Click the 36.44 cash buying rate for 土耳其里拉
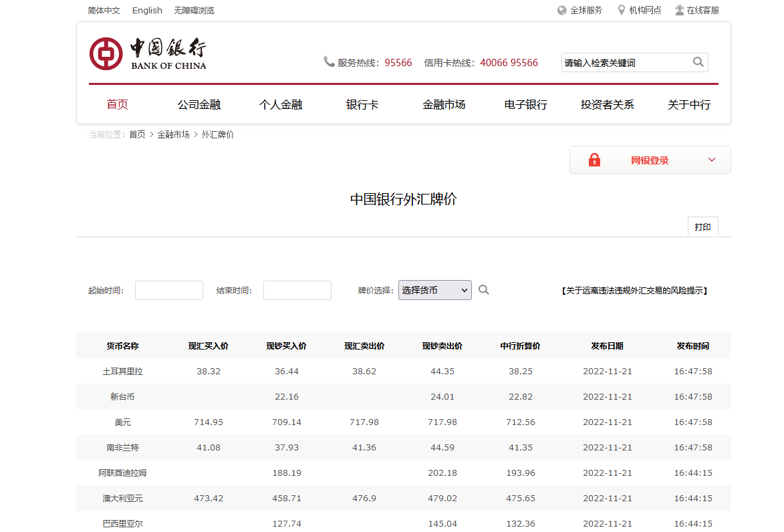784x532 pixels. [x=287, y=372]
